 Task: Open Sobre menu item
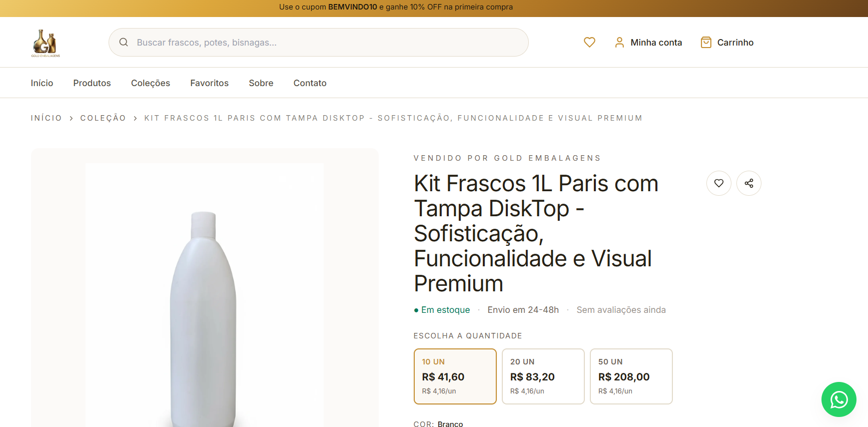pos(261,83)
